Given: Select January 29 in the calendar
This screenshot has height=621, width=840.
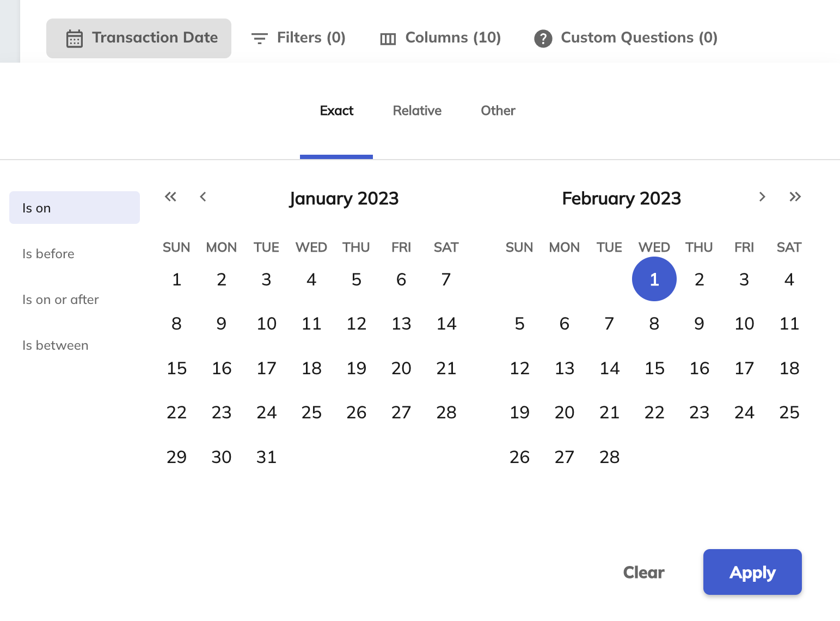Looking at the screenshot, I should pos(176,457).
